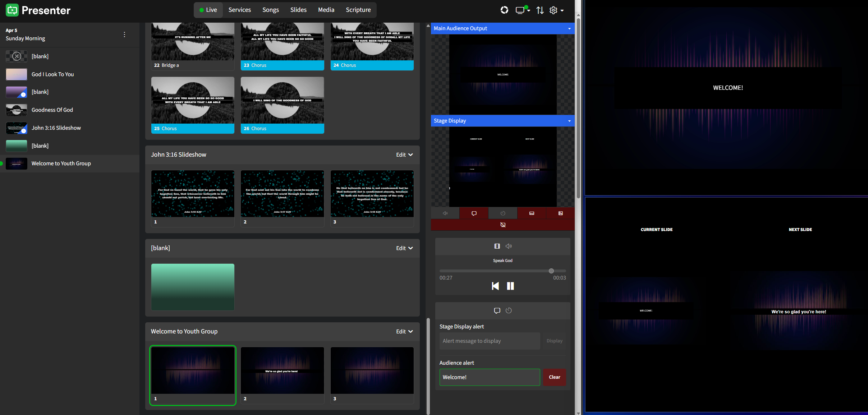Click the crossed-out monitor clear-all icon

tap(503, 225)
